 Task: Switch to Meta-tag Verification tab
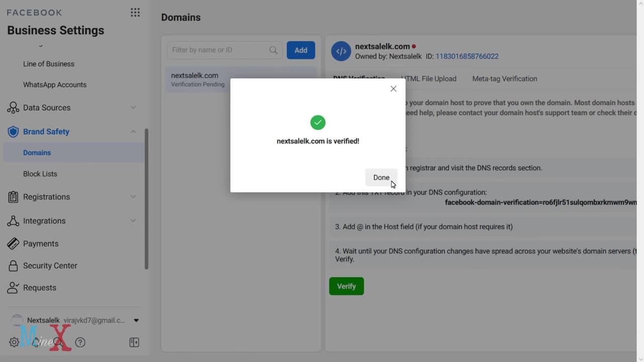pyautogui.click(x=505, y=79)
